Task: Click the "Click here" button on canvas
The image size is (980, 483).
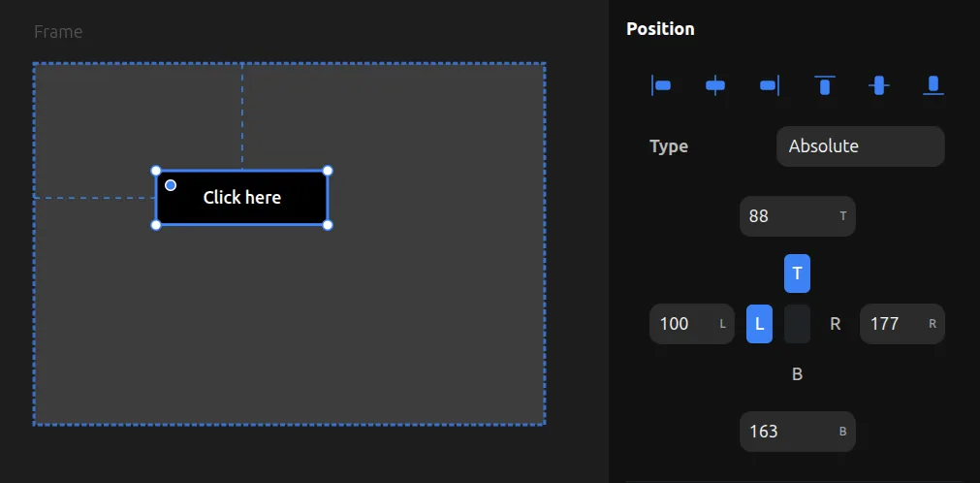Action: point(242,198)
